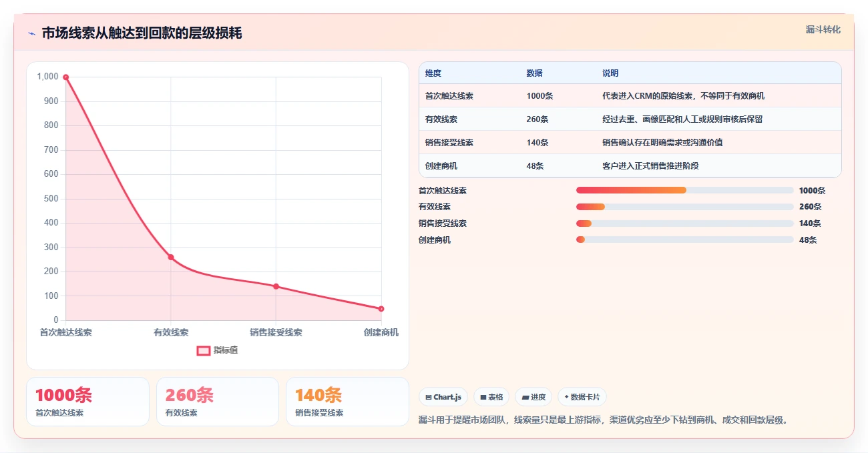This screenshot has width=868, height=453.
Task: Click the 数据 column header
Action: (534, 73)
